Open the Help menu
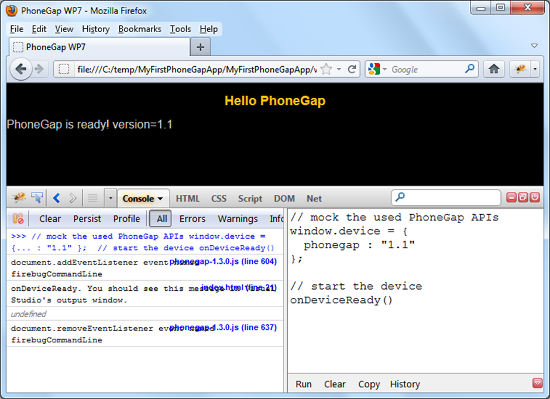 [209, 29]
